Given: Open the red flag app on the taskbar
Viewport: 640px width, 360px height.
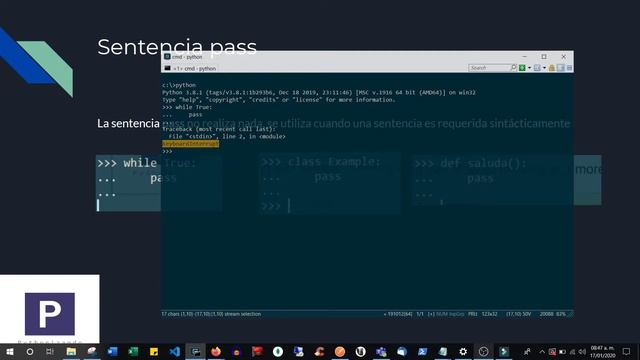Looking at the screenshot, I should (257, 351).
